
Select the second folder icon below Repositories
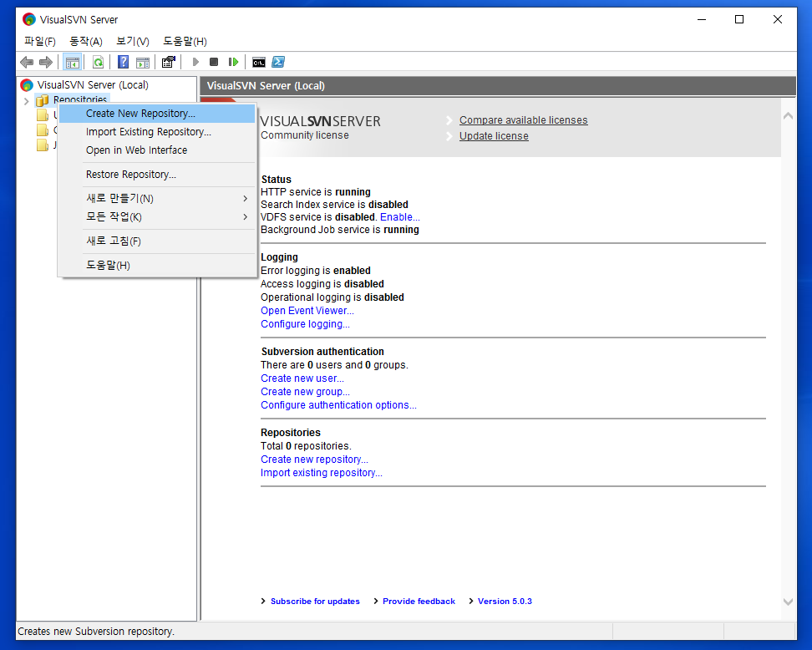(43, 129)
